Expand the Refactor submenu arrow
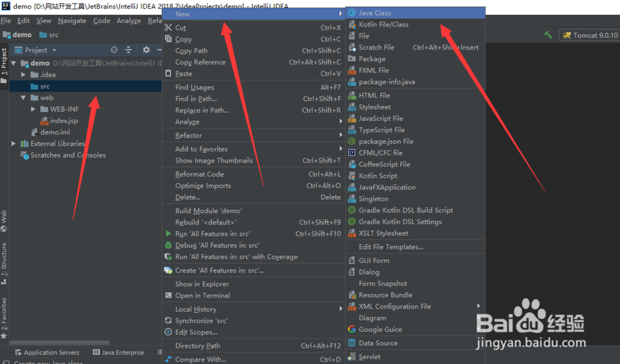This screenshot has width=620, height=364. point(340,135)
